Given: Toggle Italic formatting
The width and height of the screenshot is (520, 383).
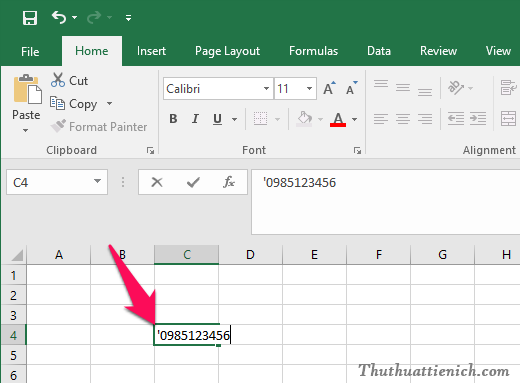Looking at the screenshot, I should (195, 119).
